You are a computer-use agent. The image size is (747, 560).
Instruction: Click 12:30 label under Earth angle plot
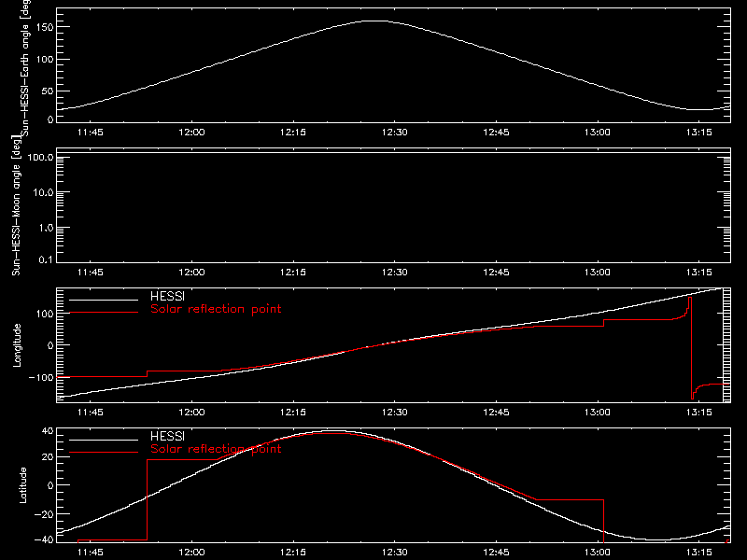click(394, 132)
